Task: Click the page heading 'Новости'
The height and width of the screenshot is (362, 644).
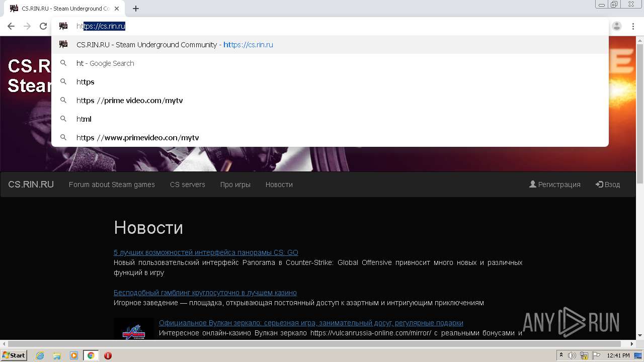Action: (x=148, y=228)
